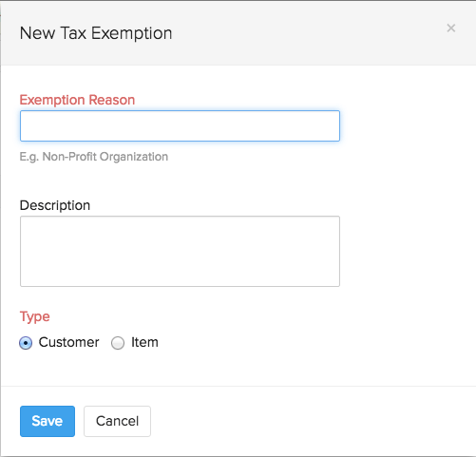476x457 pixels.
Task: Close the New Tax Exemption dialog
Action: click(451, 28)
